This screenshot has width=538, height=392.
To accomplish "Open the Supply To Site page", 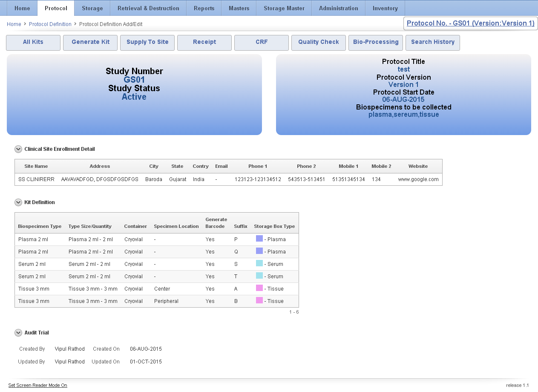I will click(147, 42).
